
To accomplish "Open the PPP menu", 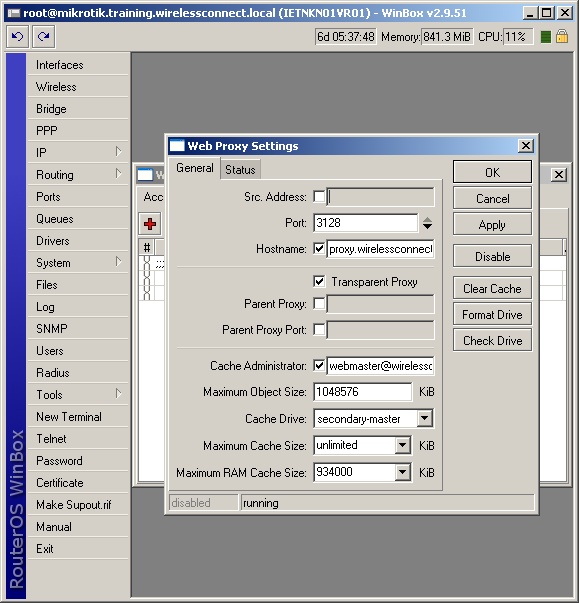I will coord(78,131).
